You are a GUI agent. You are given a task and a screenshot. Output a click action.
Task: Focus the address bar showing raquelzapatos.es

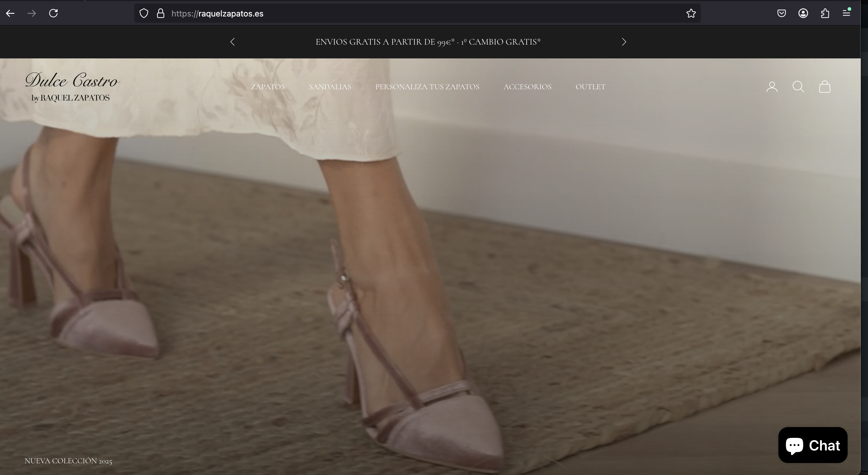[417, 13]
